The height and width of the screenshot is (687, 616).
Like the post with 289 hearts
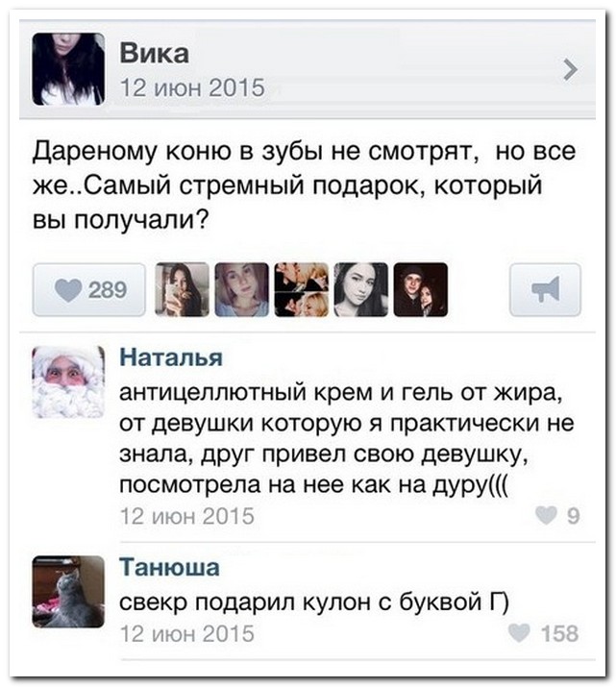pyautogui.click(x=89, y=289)
